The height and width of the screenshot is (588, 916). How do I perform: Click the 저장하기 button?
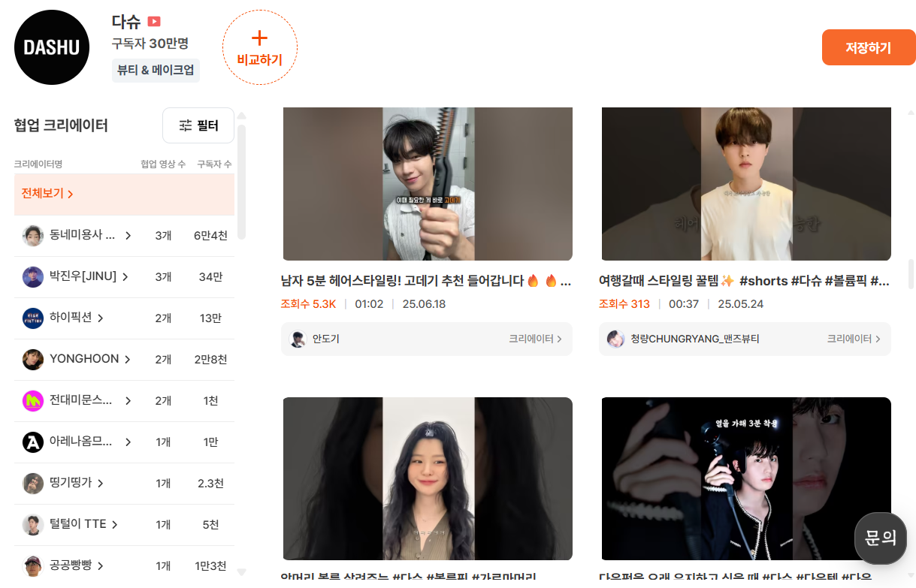868,47
